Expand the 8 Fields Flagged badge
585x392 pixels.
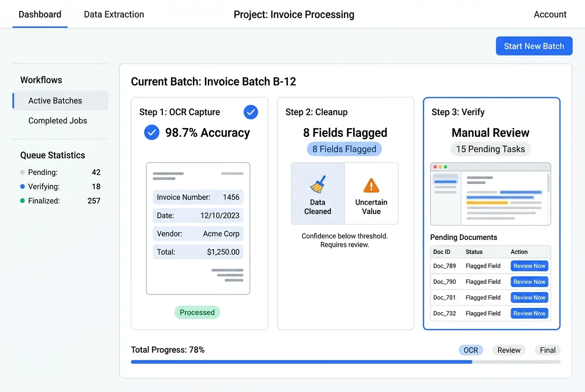click(x=344, y=149)
